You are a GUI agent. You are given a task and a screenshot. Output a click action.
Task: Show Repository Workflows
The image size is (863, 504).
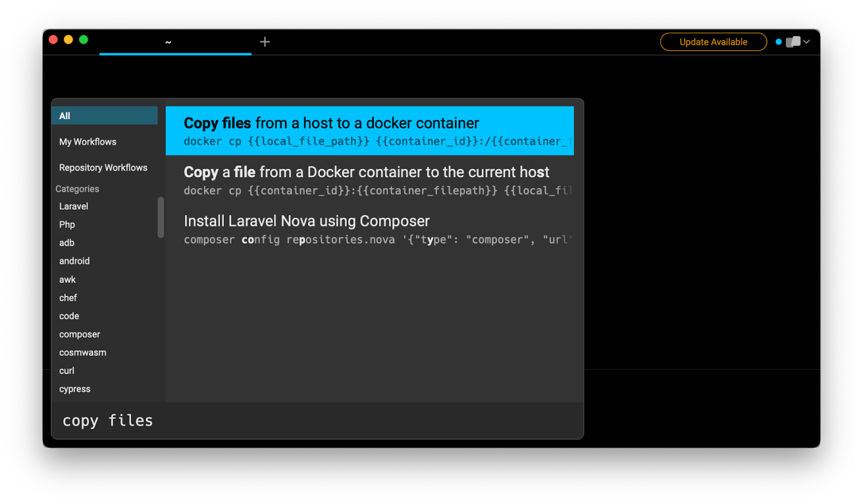click(103, 168)
